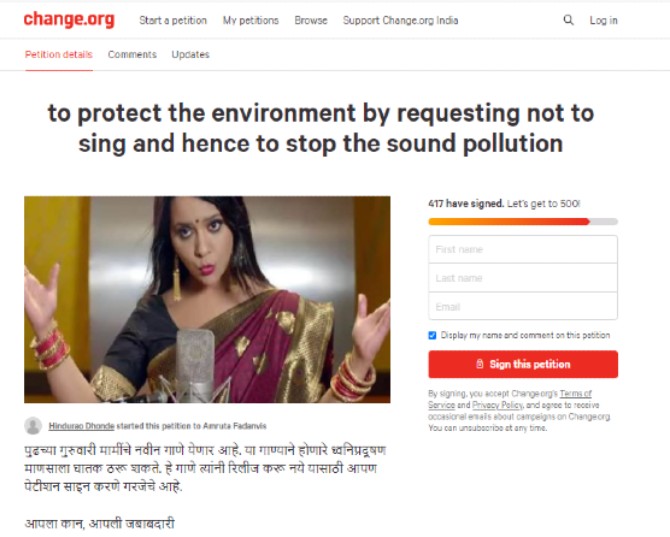Select Support Change.org India link
Screen dimensions: 670x537
coord(400,21)
